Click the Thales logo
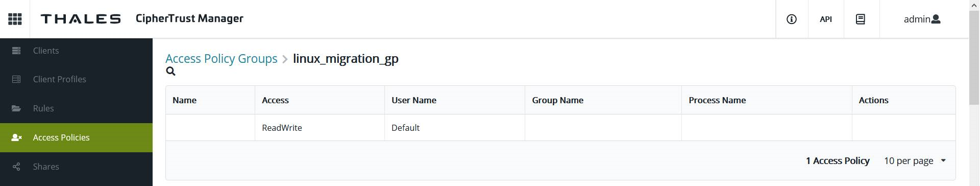Screen dimensions: 980x186 [x=81, y=19]
